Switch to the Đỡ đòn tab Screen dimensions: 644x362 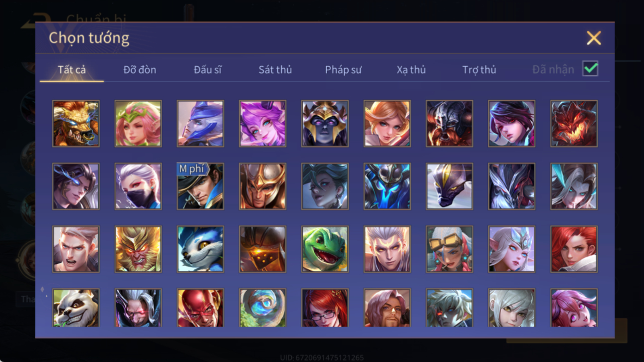140,70
